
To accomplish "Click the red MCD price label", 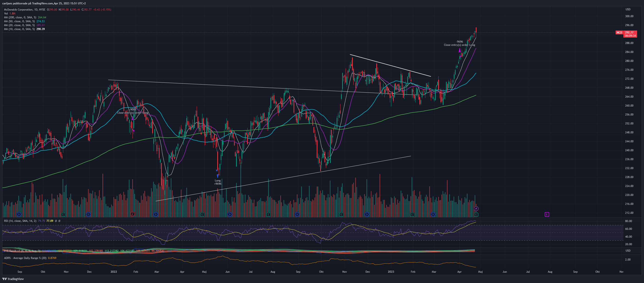I will point(619,33).
